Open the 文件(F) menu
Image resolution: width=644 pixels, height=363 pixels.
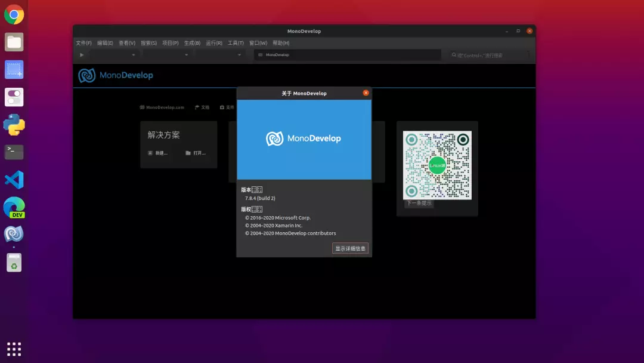pos(83,43)
